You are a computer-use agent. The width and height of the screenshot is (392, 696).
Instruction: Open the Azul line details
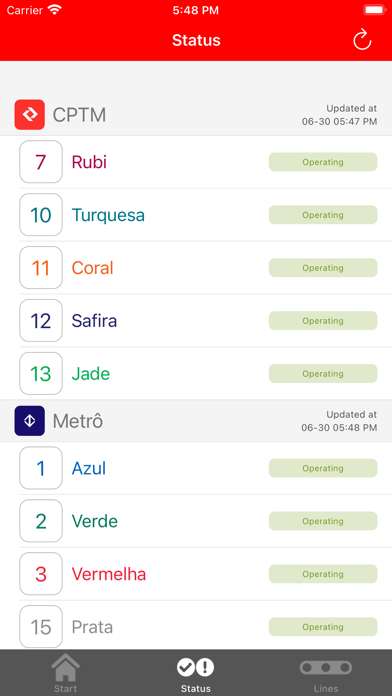click(x=196, y=468)
